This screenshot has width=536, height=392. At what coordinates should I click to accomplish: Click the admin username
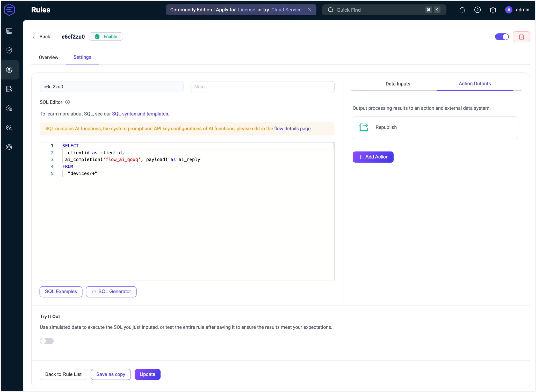click(523, 10)
